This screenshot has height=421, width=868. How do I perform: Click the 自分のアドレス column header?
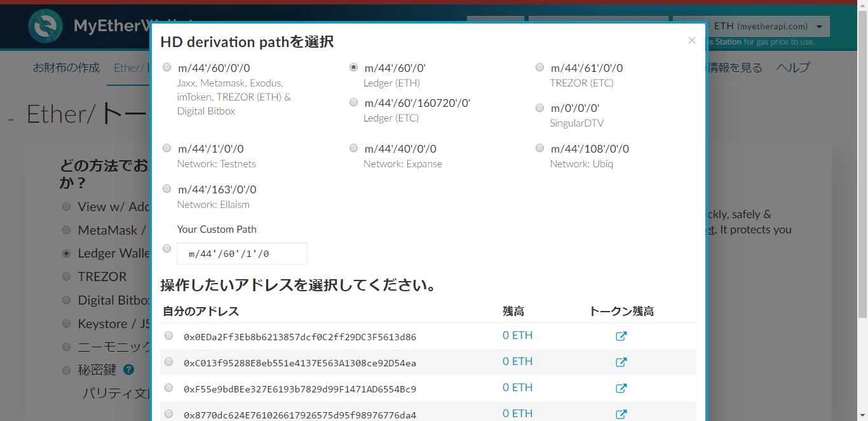[x=201, y=312]
